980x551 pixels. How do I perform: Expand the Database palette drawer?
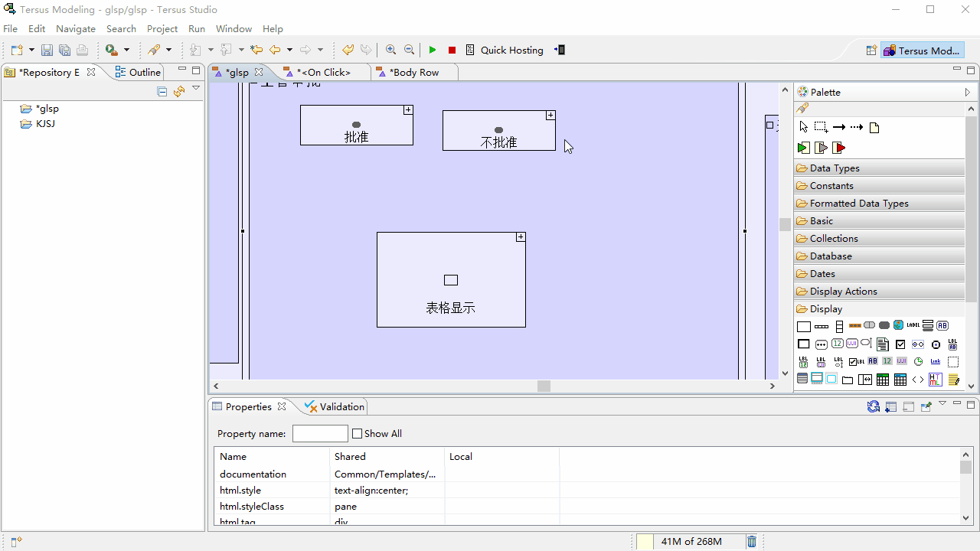pyautogui.click(x=880, y=256)
